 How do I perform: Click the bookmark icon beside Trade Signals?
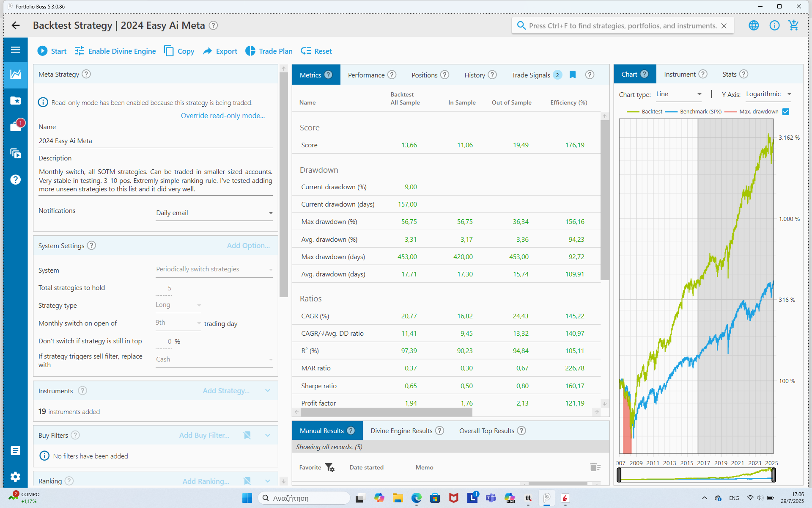point(573,75)
